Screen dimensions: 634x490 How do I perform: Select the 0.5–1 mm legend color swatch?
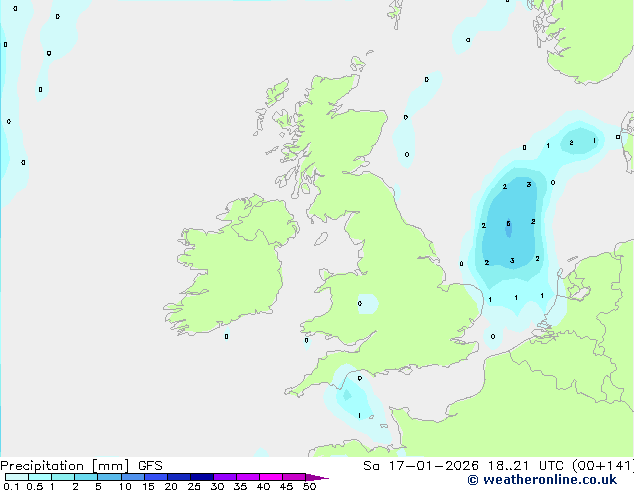point(40,477)
